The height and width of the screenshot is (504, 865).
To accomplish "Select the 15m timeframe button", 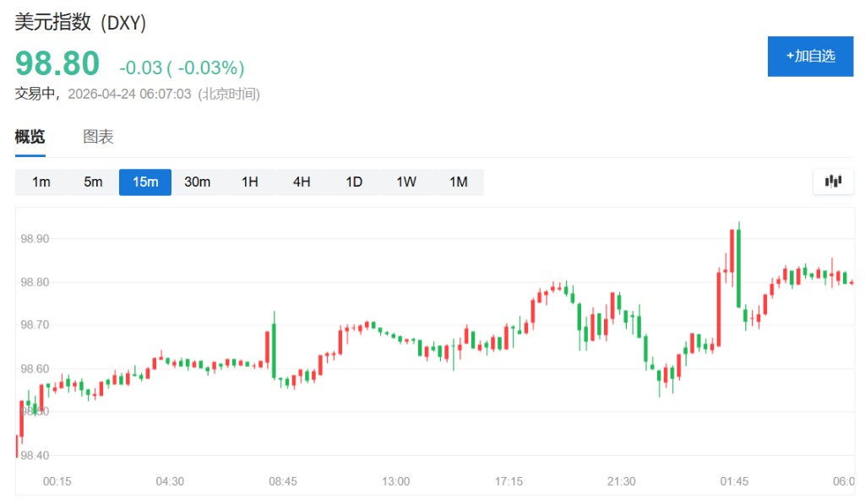I will point(145,182).
